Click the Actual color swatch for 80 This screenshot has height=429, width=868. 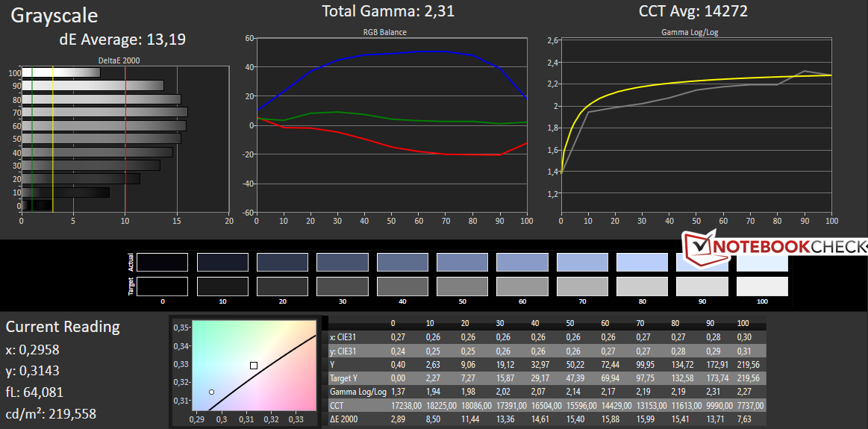(x=642, y=263)
